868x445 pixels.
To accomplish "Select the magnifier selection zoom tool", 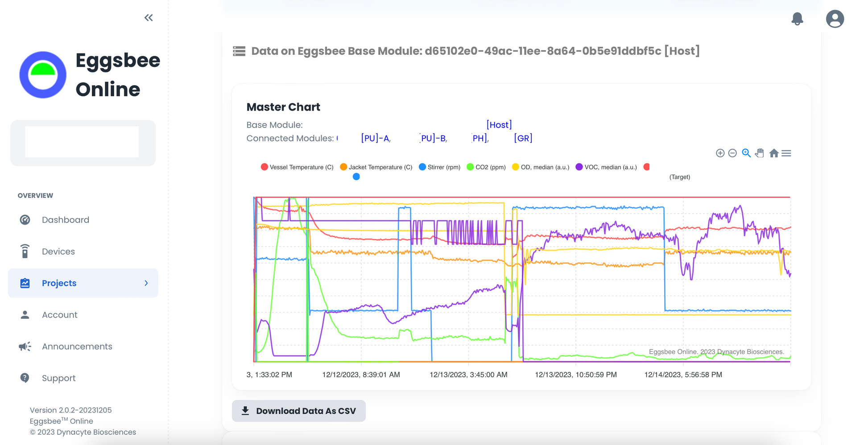I will (x=746, y=153).
